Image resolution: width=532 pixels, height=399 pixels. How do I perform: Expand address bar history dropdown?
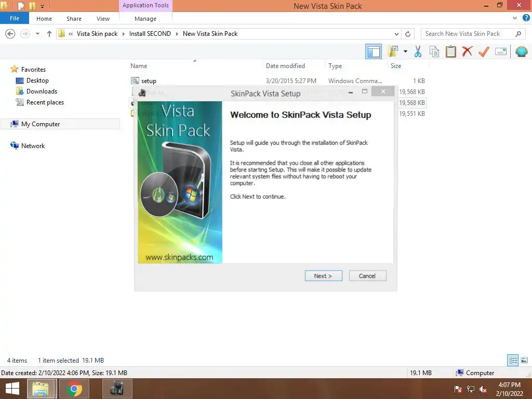(396, 34)
